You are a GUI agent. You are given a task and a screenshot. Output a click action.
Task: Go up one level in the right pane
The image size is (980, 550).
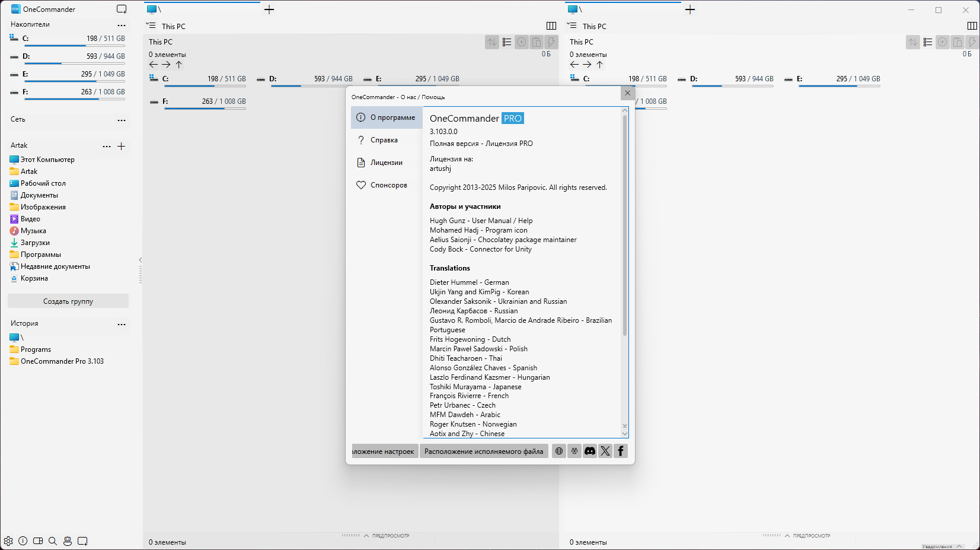599,65
